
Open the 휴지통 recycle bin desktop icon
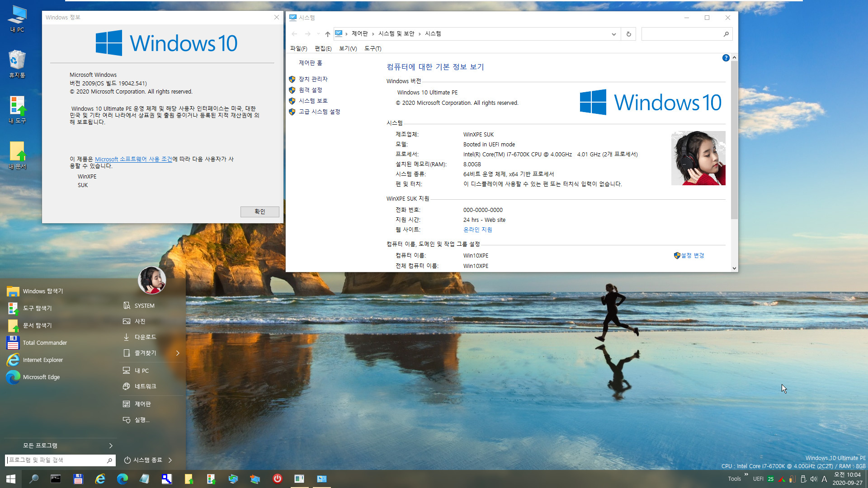(x=17, y=64)
